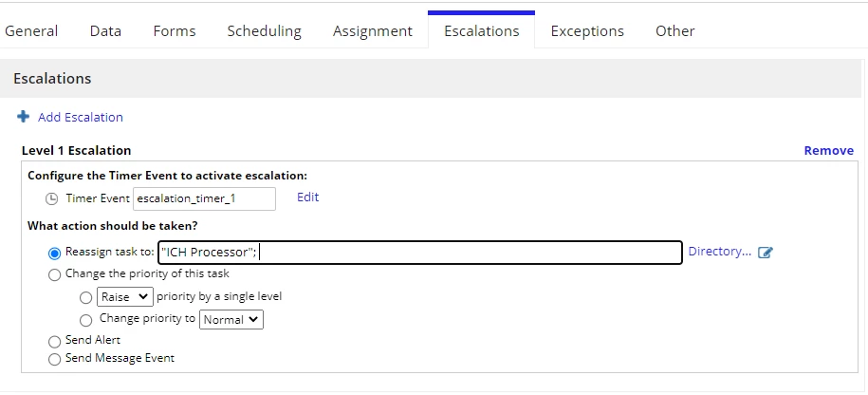The width and height of the screenshot is (868, 395).
Task: Switch to the Assignment tab
Action: click(x=373, y=31)
